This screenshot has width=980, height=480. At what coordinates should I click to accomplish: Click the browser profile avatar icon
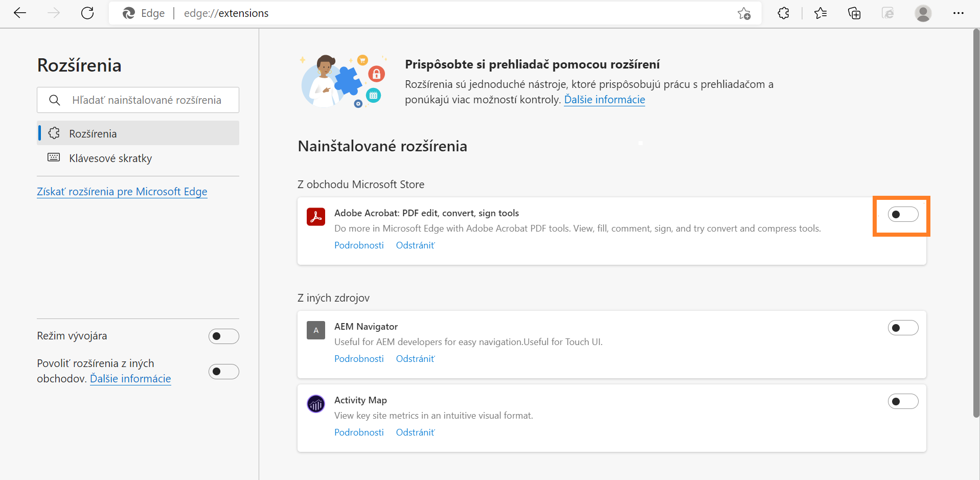(x=923, y=13)
